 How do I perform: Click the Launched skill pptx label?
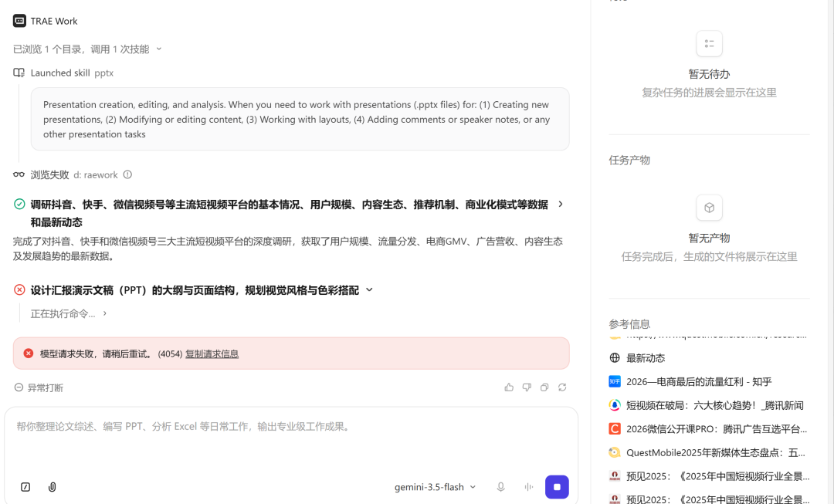(x=72, y=73)
